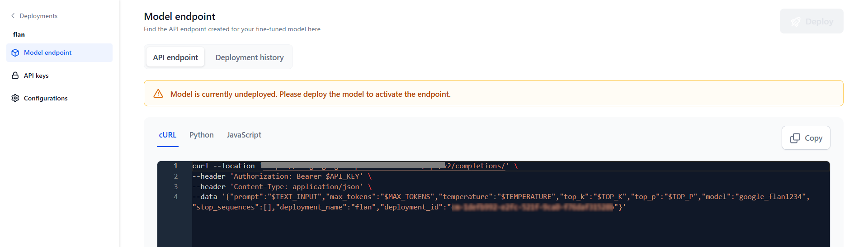This screenshot has width=868, height=247.
Task: Open the API endpoint tab
Action: pos(175,57)
